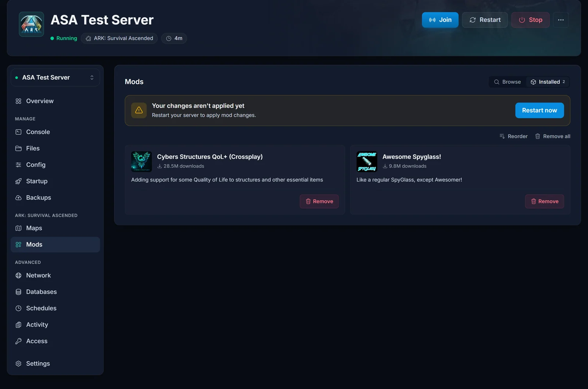This screenshot has height=389, width=588.
Task: Click the green Running status label
Action: (64, 38)
